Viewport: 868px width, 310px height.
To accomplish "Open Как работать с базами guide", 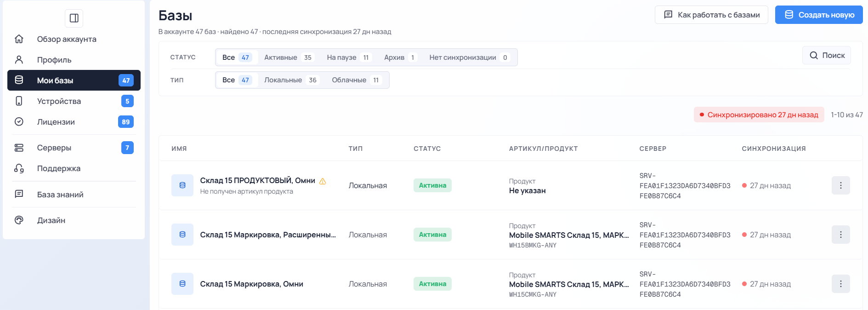I will [x=711, y=15].
